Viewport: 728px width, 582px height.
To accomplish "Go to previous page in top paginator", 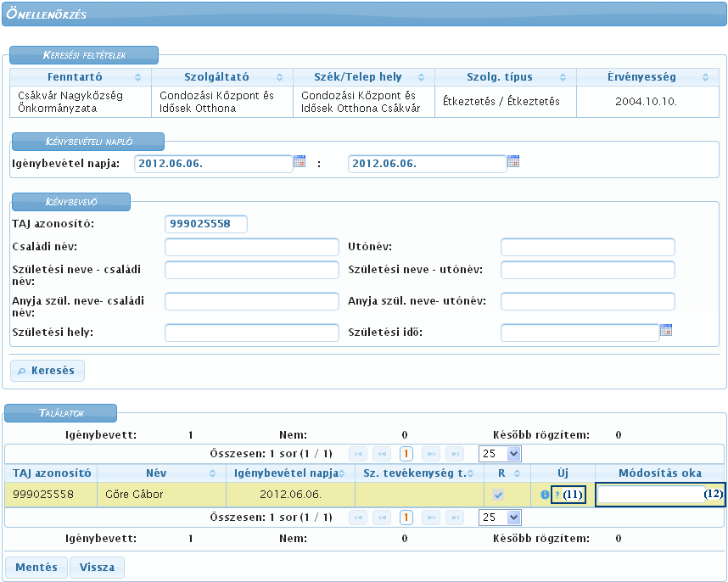I will tap(382, 453).
